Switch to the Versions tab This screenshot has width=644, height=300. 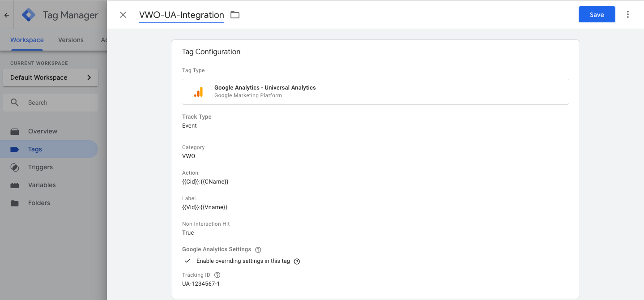tap(71, 40)
